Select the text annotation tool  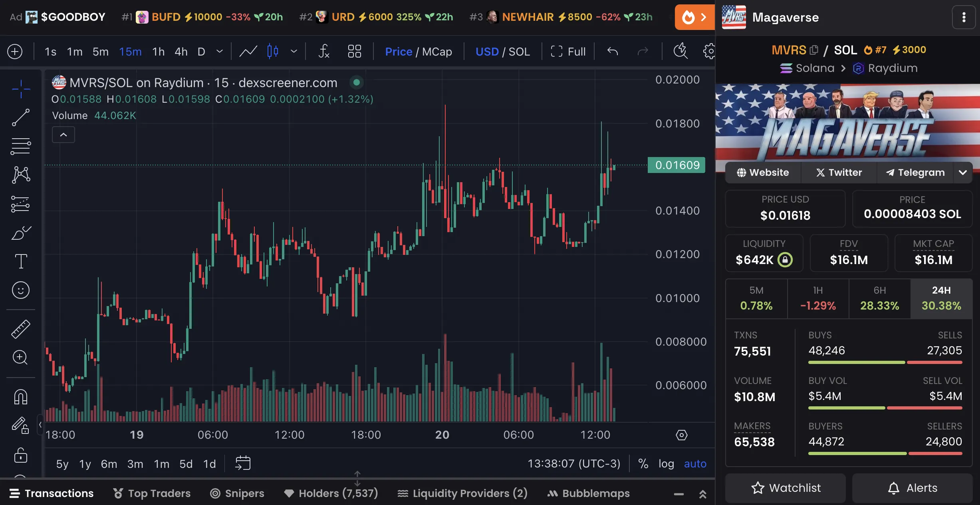[20, 261]
